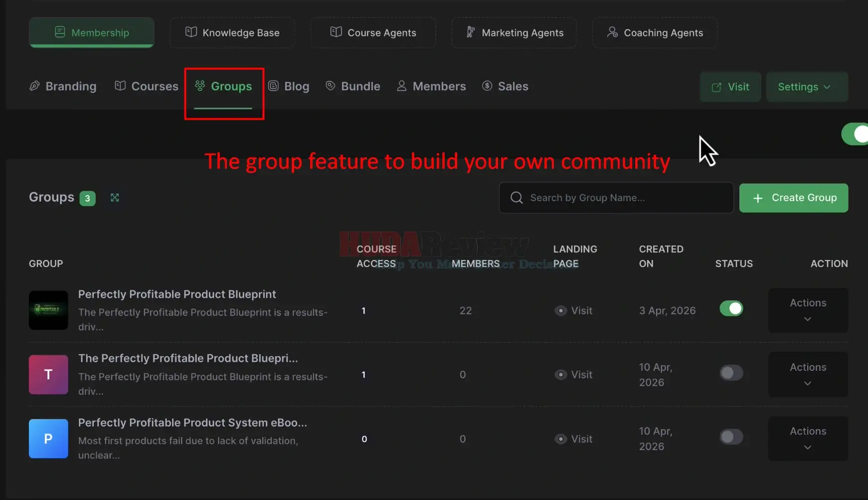The height and width of the screenshot is (500, 868).
Task: Click the Membership tab icon
Action: click(60, 32)
